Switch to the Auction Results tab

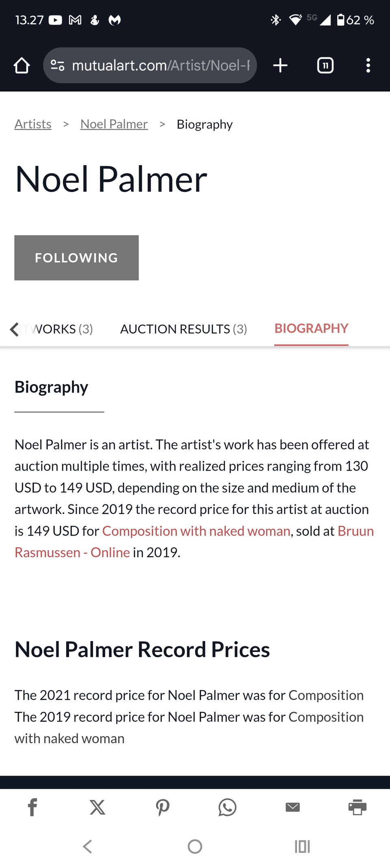point(183,329)
